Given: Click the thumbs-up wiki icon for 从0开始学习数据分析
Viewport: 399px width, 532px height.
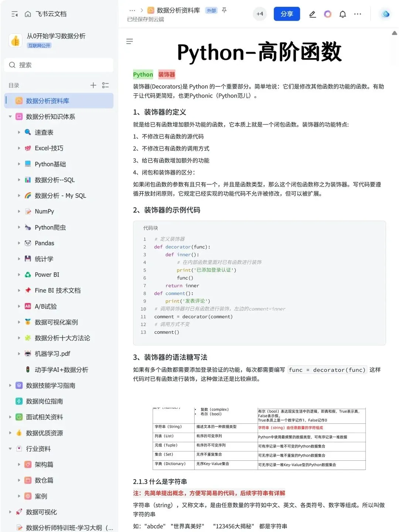Looking at the screenshot, I should click(x=16, y=40).
